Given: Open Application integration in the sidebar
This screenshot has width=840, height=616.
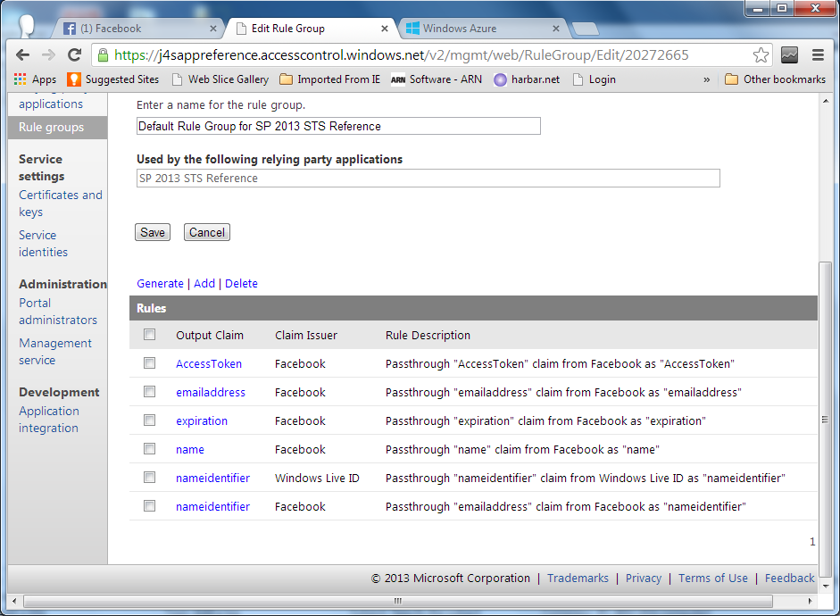Looking at the screenshot, I should 49,420.
